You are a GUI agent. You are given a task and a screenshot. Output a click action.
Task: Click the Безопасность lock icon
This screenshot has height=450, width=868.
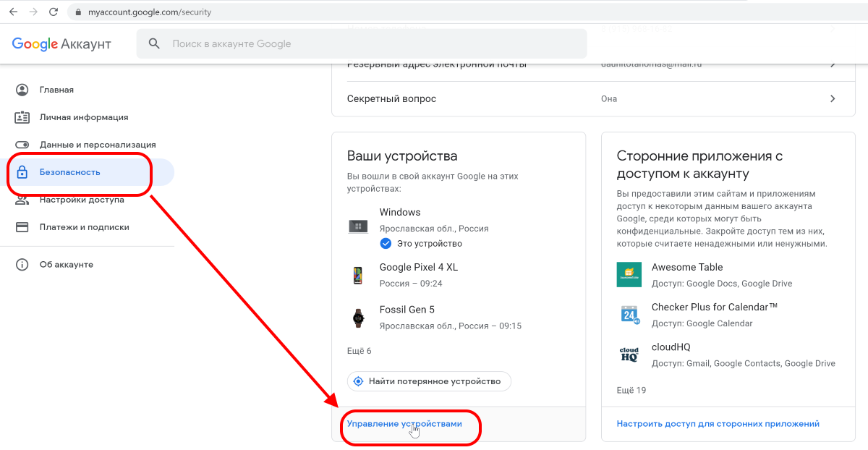click(22, 172)
